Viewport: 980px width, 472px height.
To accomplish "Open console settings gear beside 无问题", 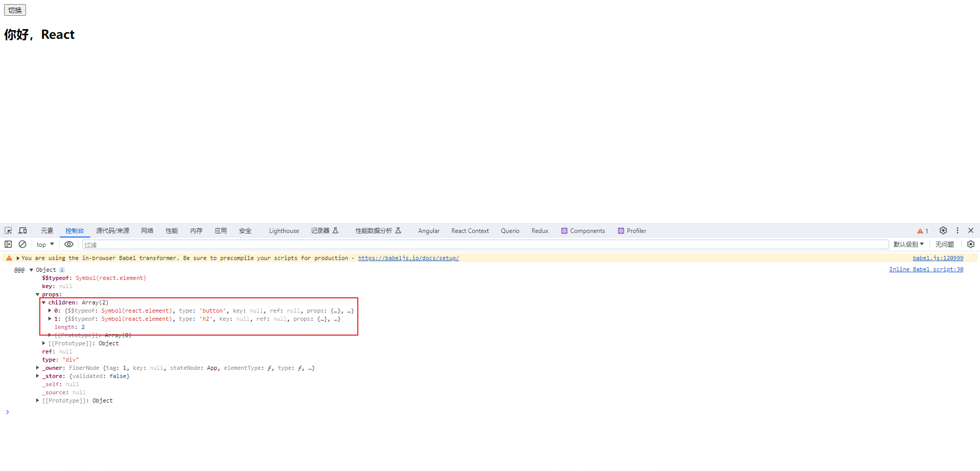I will (971, 245).
